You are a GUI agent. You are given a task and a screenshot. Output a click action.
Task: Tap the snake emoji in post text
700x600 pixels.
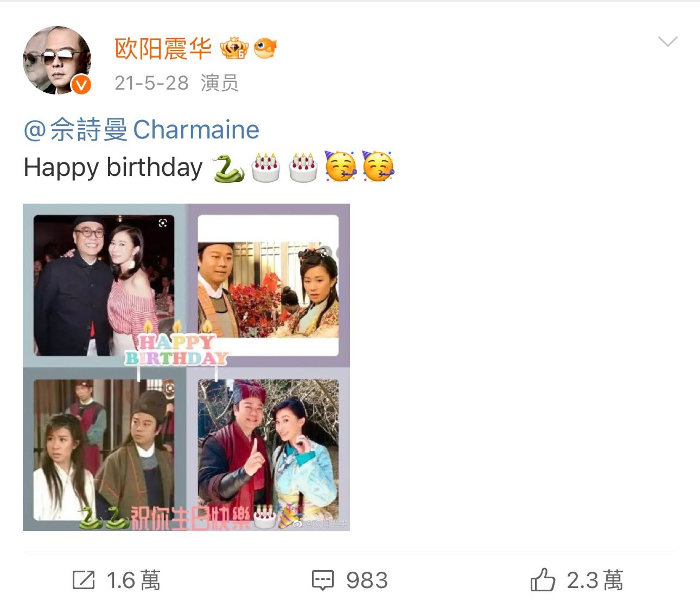[x=228, y=168]
